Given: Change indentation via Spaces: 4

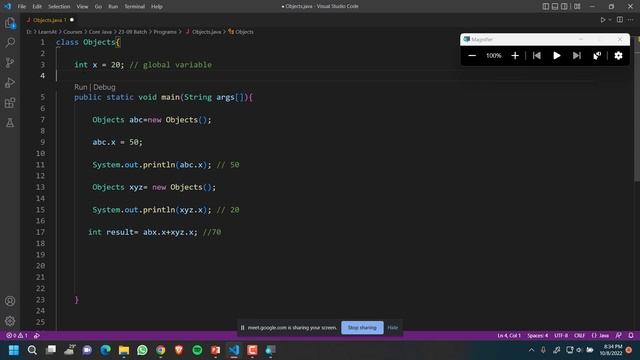Looking at the screenshot, I should [538, 336].
